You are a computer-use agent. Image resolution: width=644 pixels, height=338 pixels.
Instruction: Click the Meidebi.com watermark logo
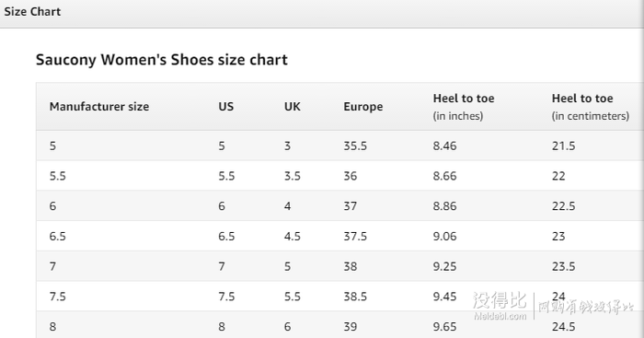click(x=500, y=306)
